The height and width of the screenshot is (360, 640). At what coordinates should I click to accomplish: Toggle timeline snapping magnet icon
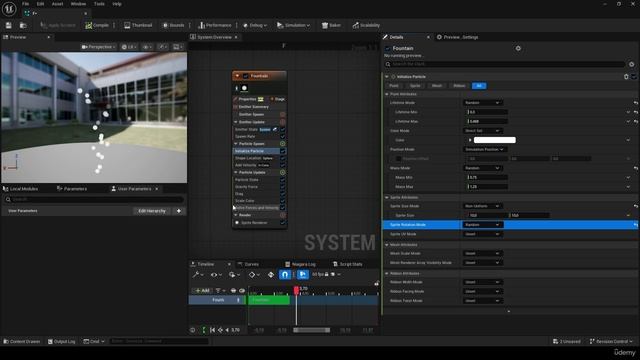point(284,275)
